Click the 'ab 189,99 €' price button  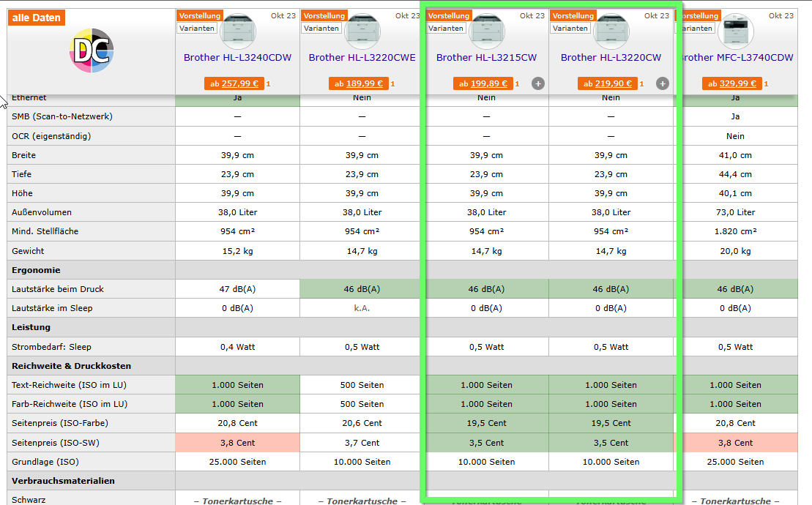(x=358, y=83)
